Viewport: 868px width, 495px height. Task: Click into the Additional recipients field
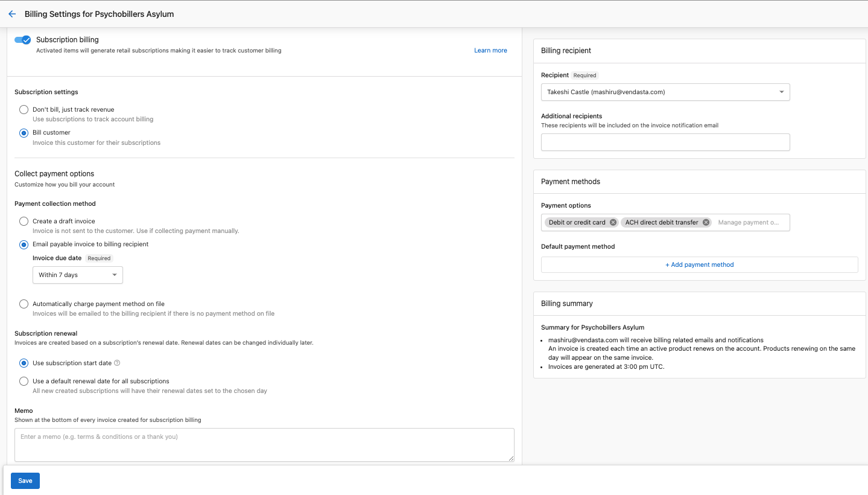[x=665, y=142]
